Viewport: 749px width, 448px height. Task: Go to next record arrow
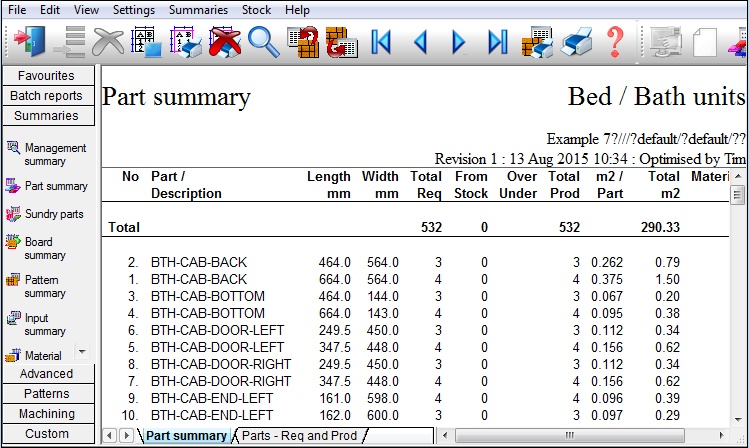point(459,42)
